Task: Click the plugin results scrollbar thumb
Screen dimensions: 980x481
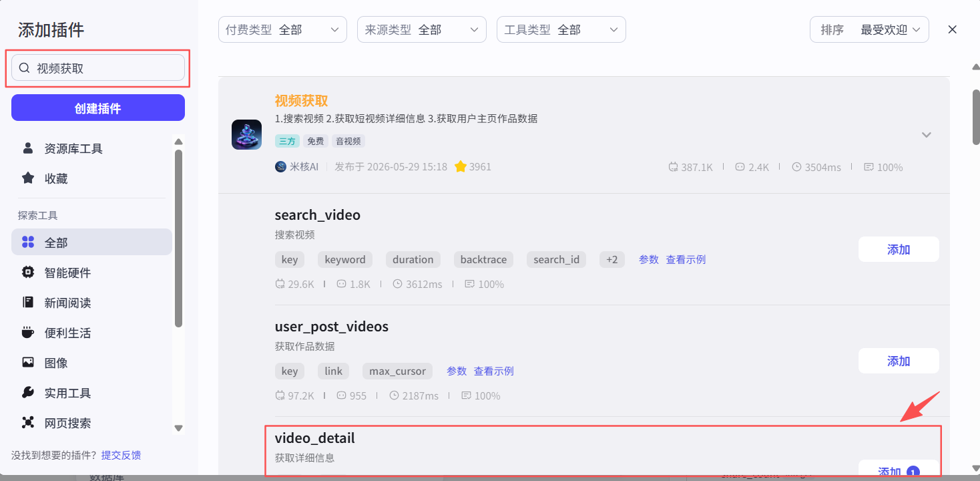Action: tap(976, 117)
